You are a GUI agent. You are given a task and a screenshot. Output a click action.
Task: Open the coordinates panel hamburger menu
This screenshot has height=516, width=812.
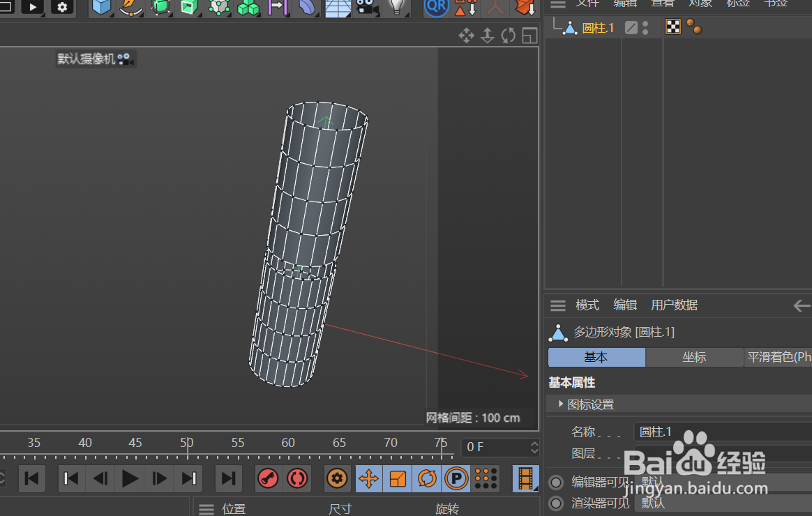click(x=206, y=509)
